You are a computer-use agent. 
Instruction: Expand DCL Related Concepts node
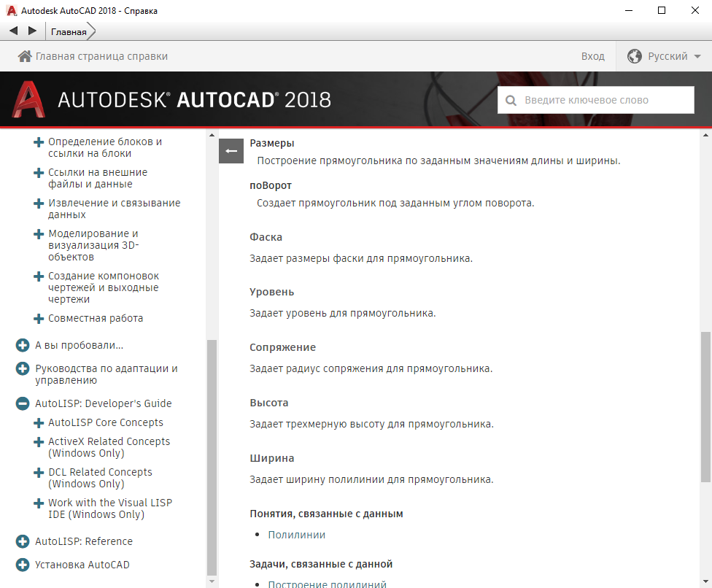coord(39,473)
